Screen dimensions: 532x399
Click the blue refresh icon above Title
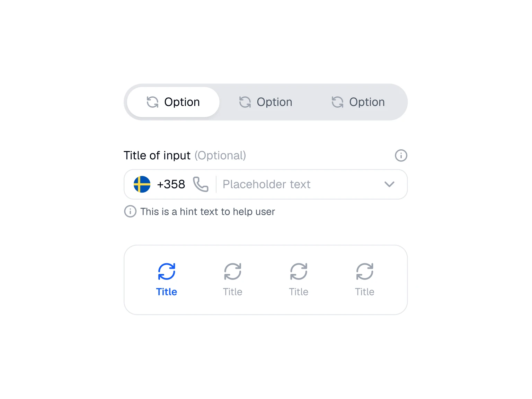pyautogui.click(x=167, y=272)
